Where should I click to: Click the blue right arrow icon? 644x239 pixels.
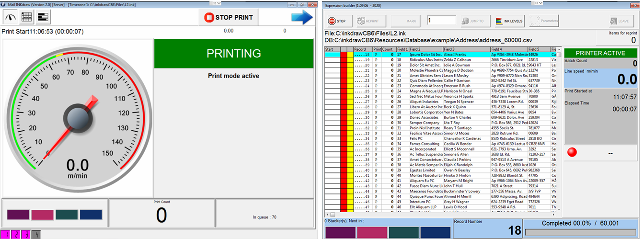click(302, 17)
